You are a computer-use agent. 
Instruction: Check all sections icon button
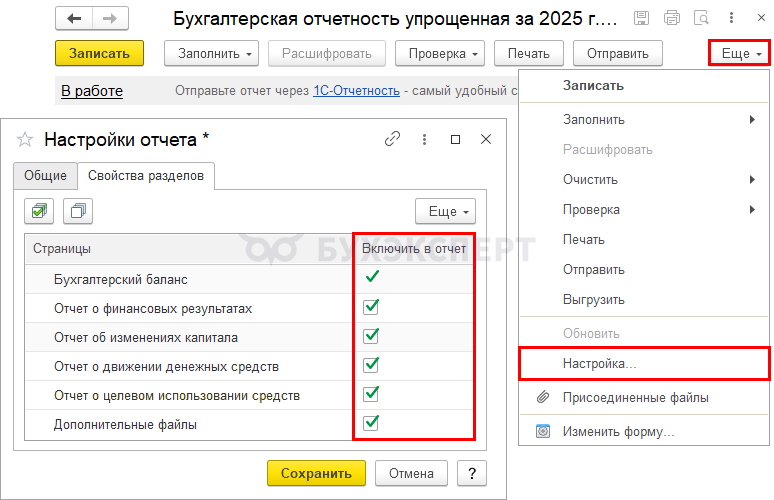40,210
